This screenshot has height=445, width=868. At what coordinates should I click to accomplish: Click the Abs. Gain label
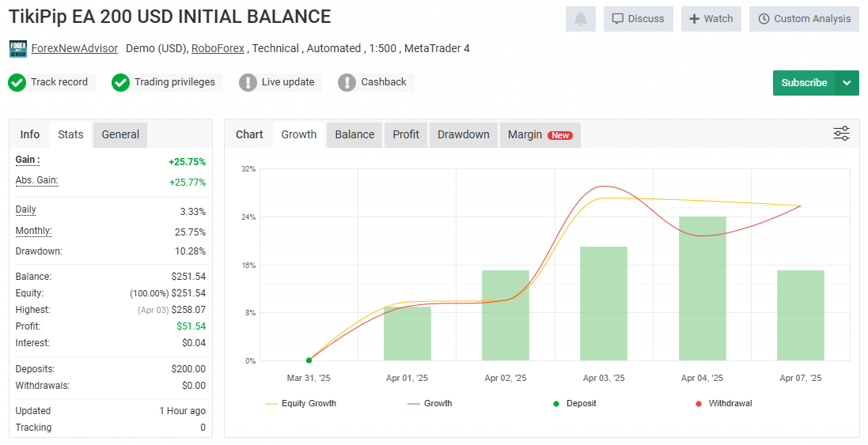pos(36,180)
